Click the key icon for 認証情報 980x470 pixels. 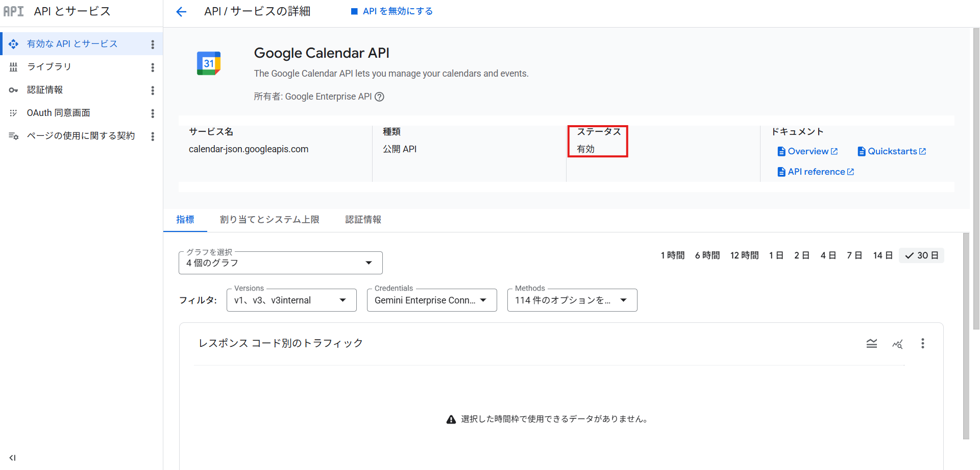click(13, 90)
